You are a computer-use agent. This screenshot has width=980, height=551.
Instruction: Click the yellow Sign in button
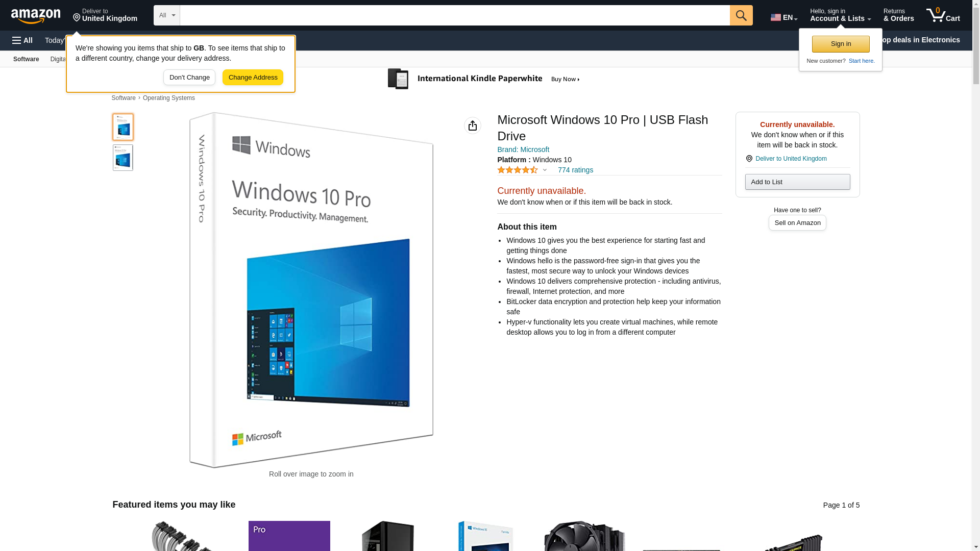841,44
